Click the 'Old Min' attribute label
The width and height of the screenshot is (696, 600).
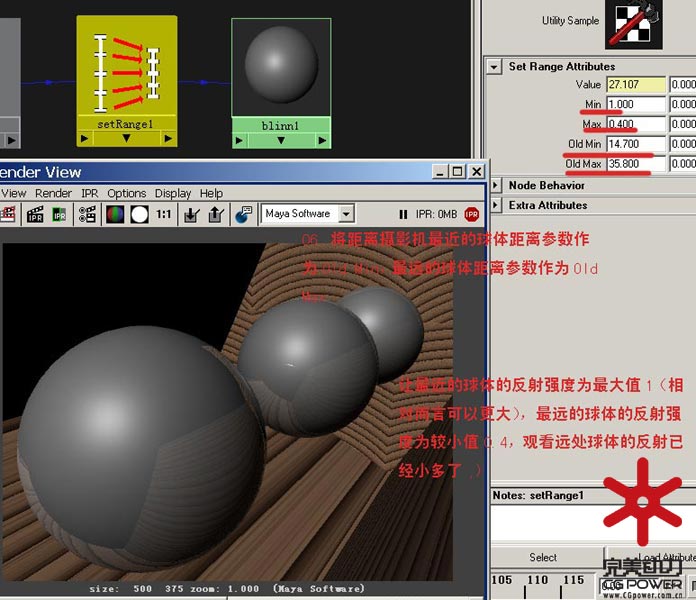click(x=584, y=144)
